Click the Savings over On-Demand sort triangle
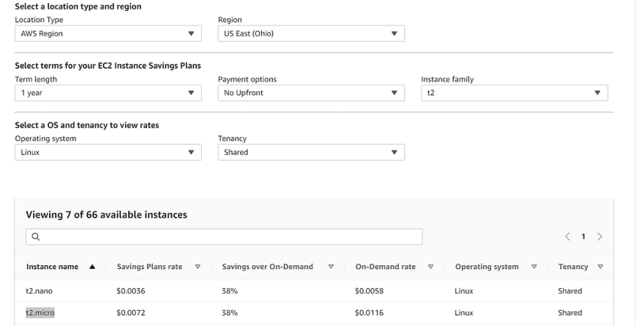This screenshot has height=326, width=644. [x=331, y=267]
